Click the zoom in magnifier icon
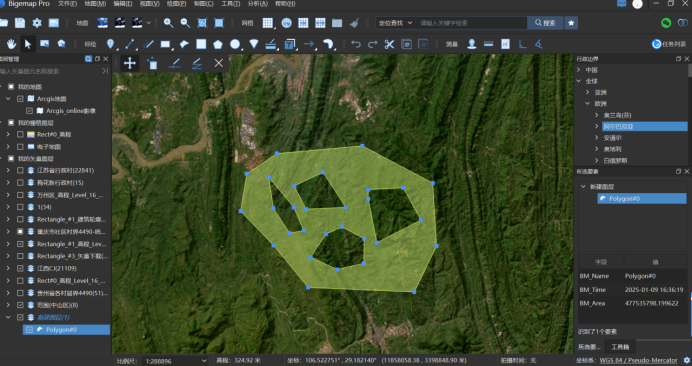692x366 pixels. coord(168,23)
